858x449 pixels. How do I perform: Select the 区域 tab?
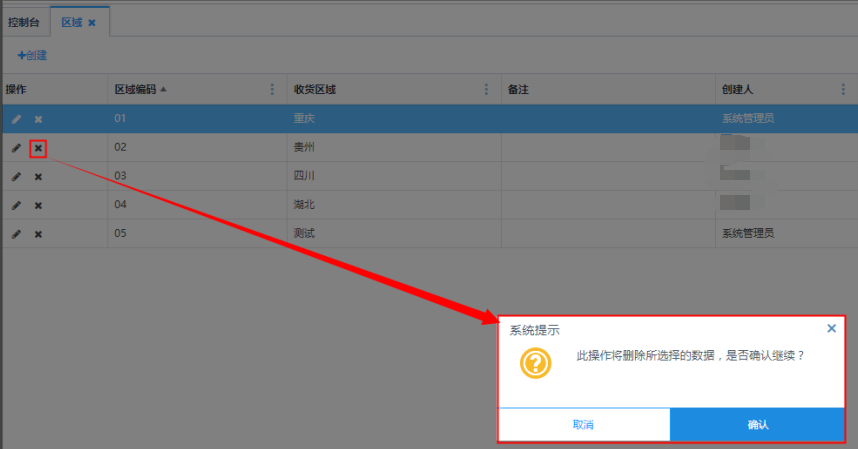71,22
